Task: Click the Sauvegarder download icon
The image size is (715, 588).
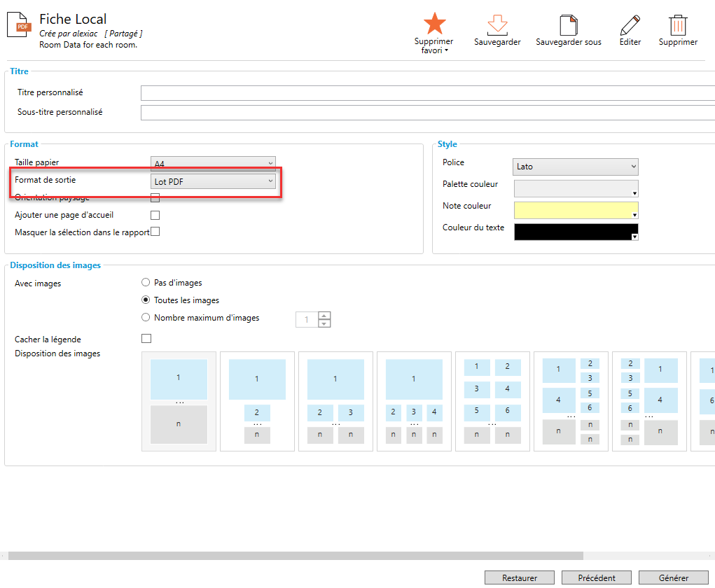Action: pos(497,24)
